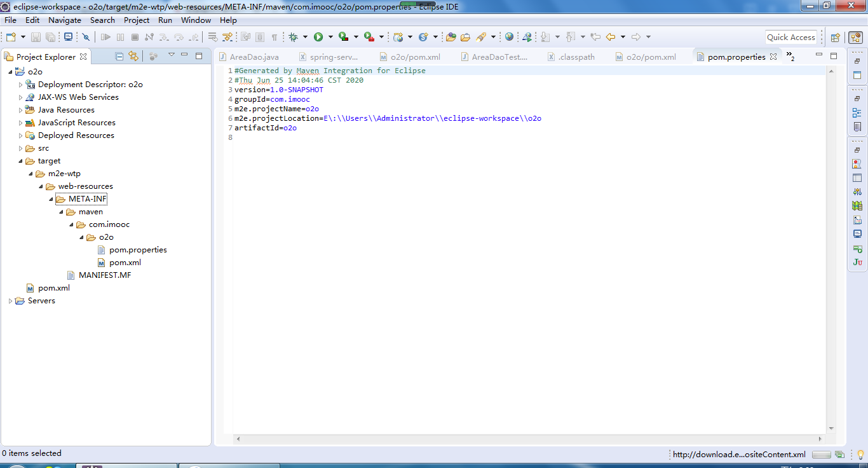Open a terminal with the monitor icon
868x468 pixels.
[x=68, y=37]
